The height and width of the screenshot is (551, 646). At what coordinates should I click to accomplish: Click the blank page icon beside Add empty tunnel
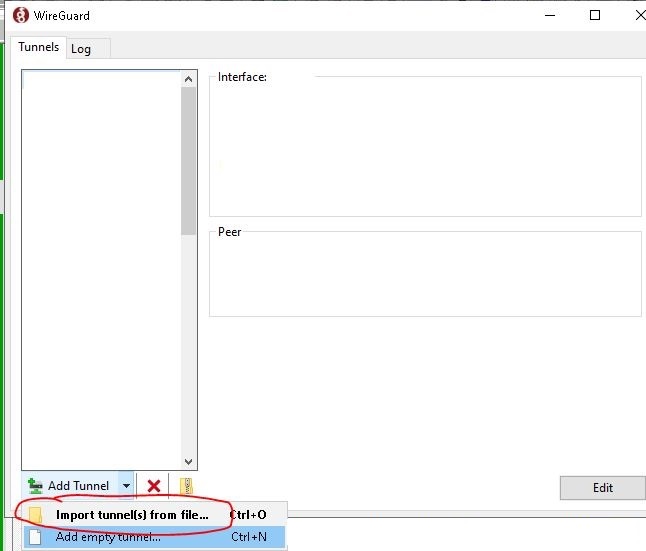35,537
